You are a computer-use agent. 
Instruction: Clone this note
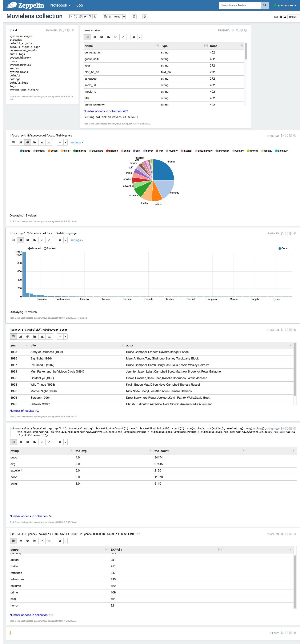[x=90, y=16]
